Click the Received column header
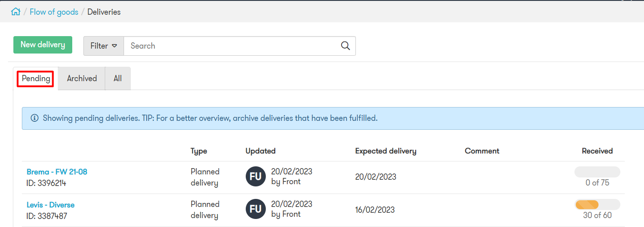 (x=597, y=151)
